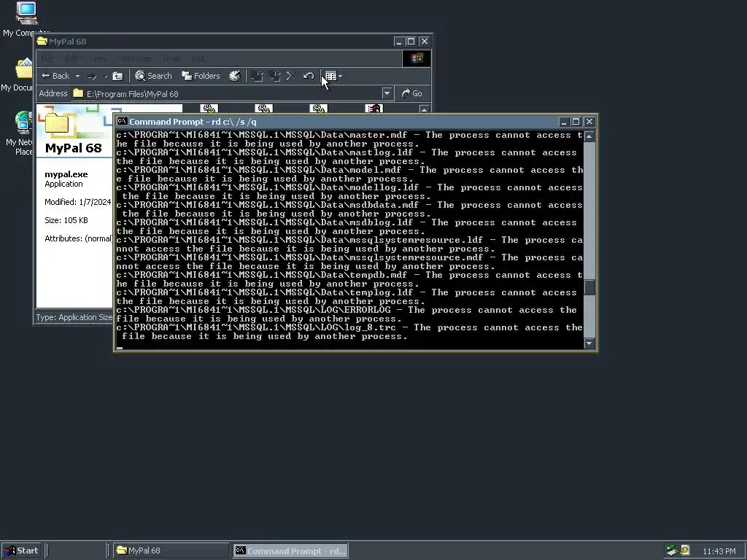Screen dimensions: 747x560
Task: Click the tempdb.mdf error line in Command Prompt
Action: (x=349, y=279)
